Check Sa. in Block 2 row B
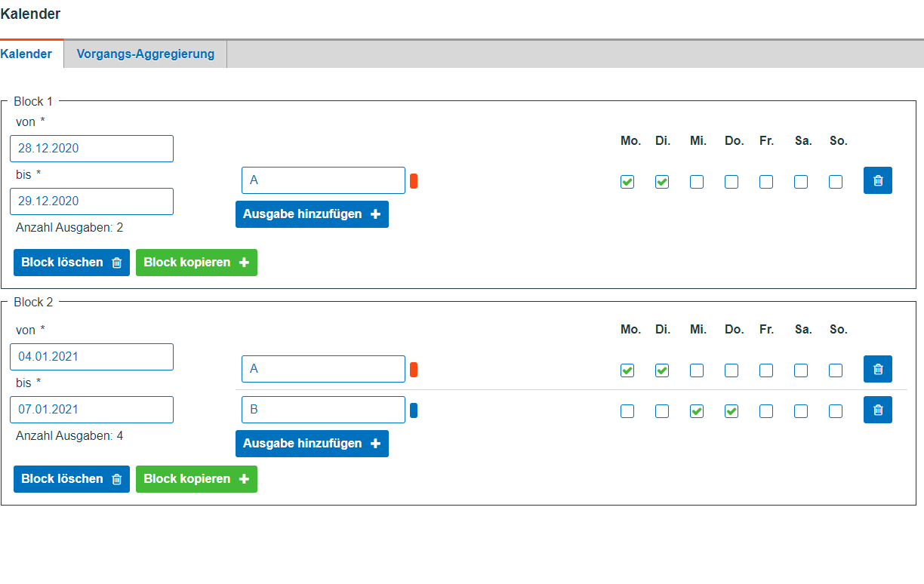This screenshot has height=584, width=924. click(801, 411)
